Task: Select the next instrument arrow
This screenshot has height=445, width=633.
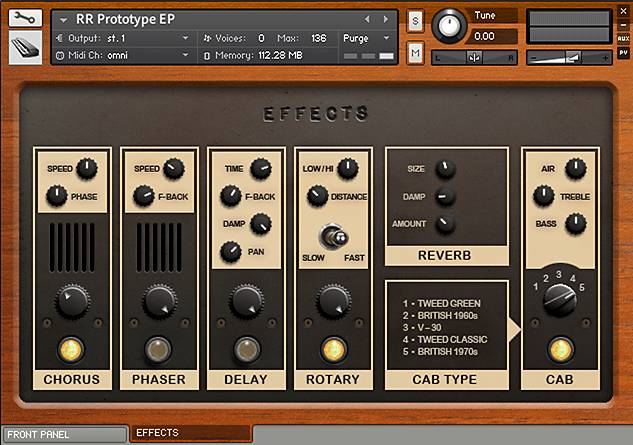Action: point(386,19)
